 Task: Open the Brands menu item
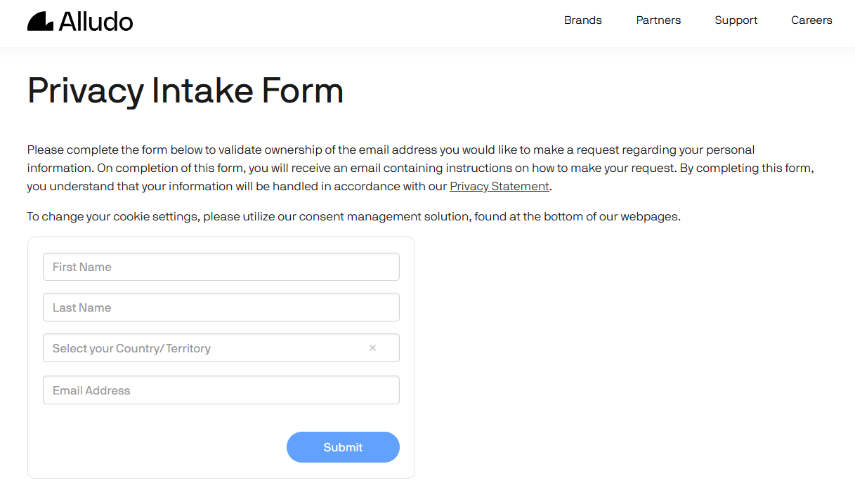pos(583,20)
